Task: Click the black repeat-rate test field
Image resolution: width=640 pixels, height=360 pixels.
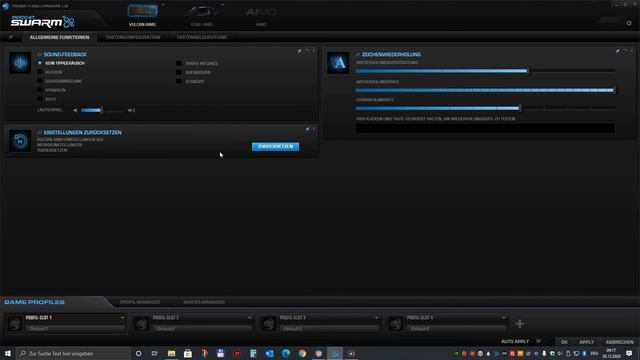Action: tap(485, 129)
